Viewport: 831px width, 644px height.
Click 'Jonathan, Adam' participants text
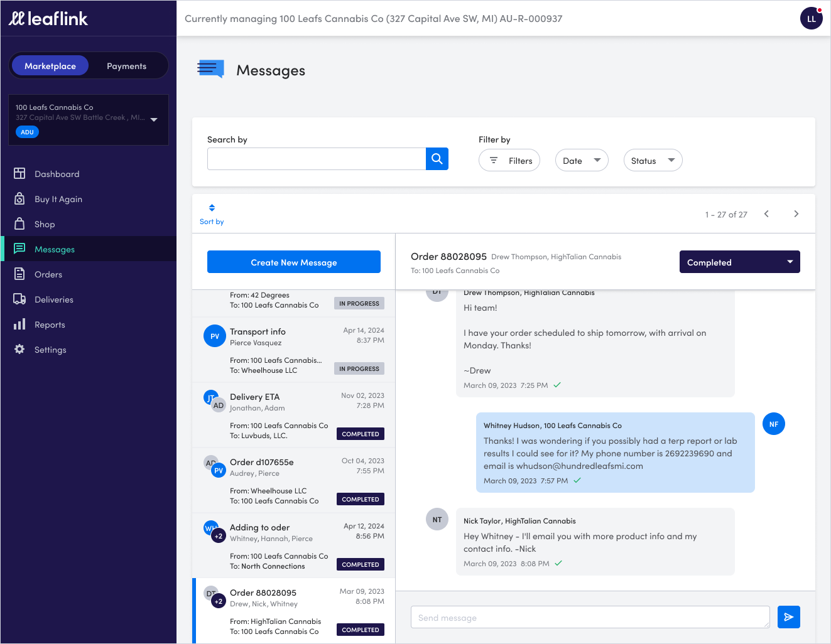pyautogui.click(x=257, y=408)
